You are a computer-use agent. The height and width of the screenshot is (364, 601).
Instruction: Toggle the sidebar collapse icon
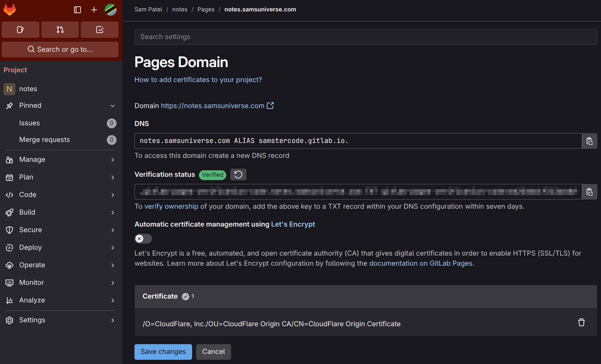[77, 10]
